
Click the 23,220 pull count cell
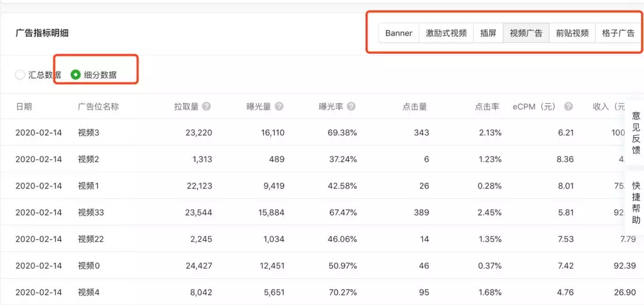[199, 133]
